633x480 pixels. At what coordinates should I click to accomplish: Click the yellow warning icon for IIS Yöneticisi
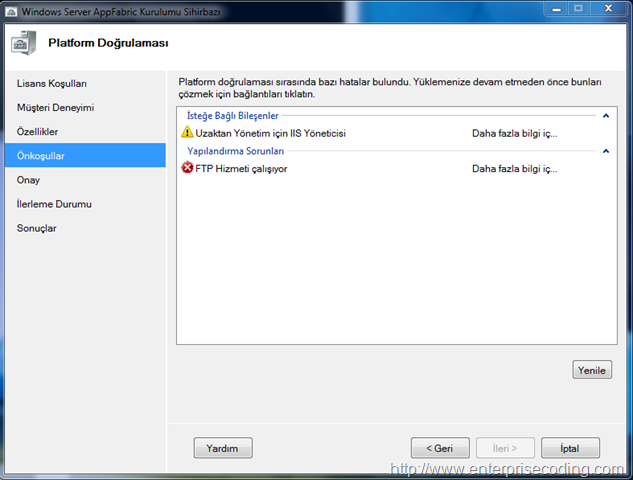tap(187, 132)
